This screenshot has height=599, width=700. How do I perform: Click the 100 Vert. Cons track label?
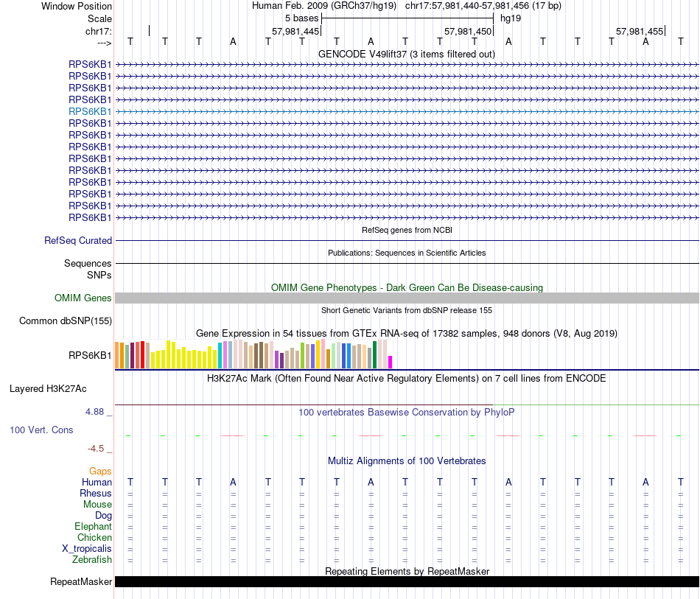pyautogui.click(x=41, y=430)
